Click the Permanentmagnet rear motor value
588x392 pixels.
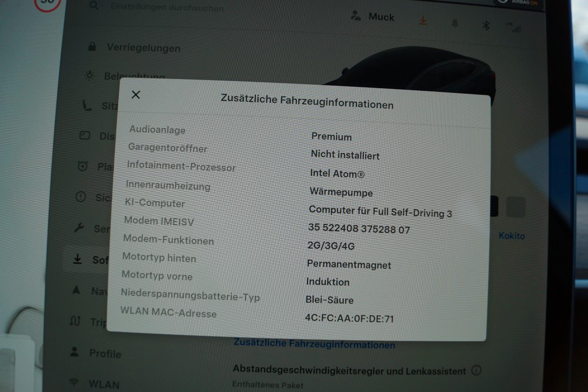coord(349,264)
